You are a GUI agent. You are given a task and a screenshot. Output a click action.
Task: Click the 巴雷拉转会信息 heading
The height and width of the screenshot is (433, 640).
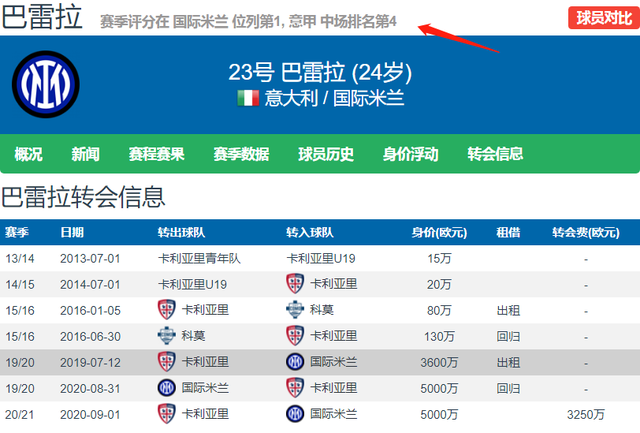coord(83,197)
